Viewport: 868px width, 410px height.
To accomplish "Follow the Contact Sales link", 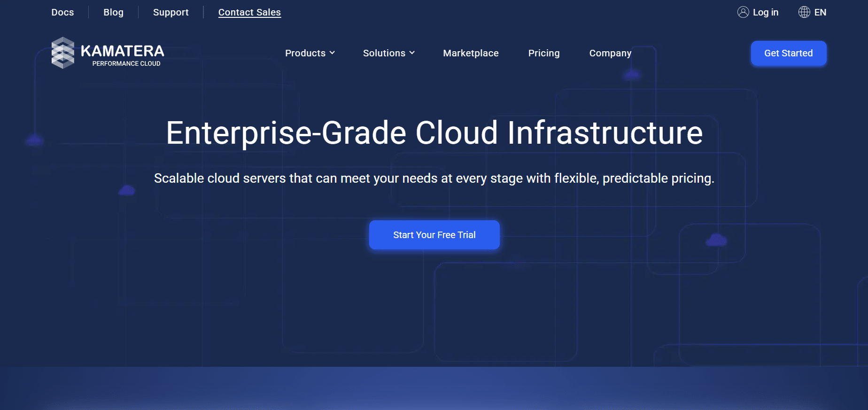I will [x=249, y=13].
